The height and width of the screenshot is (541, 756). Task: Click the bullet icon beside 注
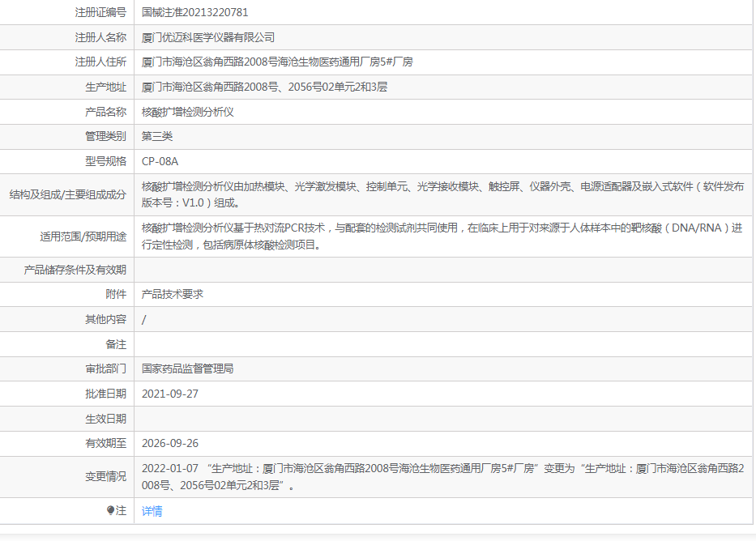click(110, 510)
